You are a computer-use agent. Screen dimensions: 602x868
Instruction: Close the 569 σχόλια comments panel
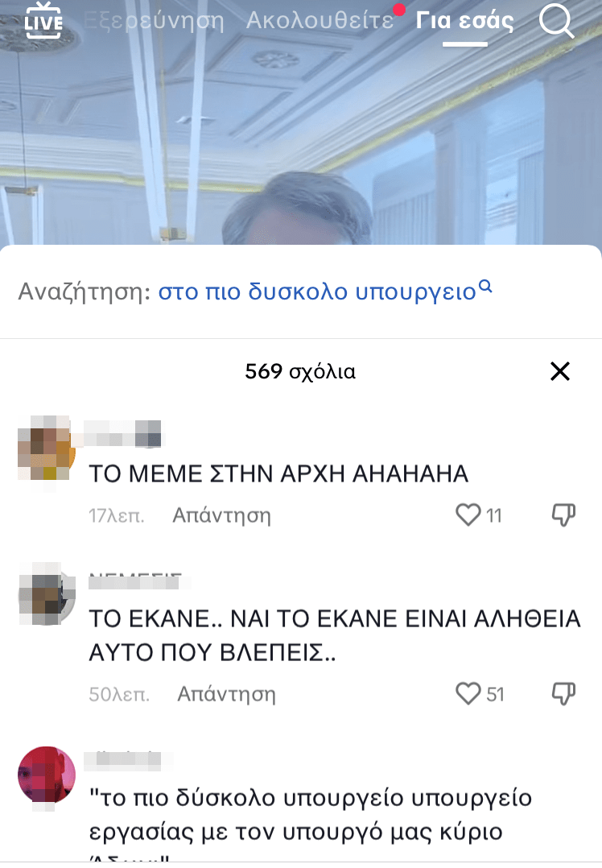tap(560, 371)
